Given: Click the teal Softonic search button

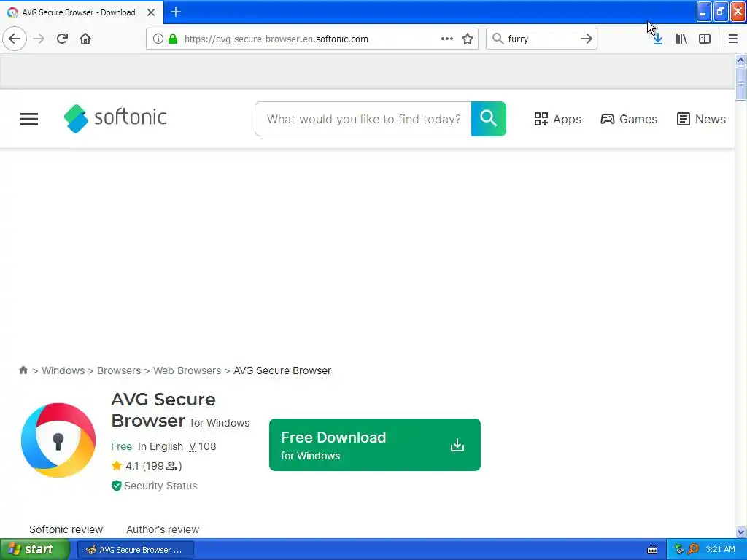Looking at the screenshot, I should (x=488, y=119).
